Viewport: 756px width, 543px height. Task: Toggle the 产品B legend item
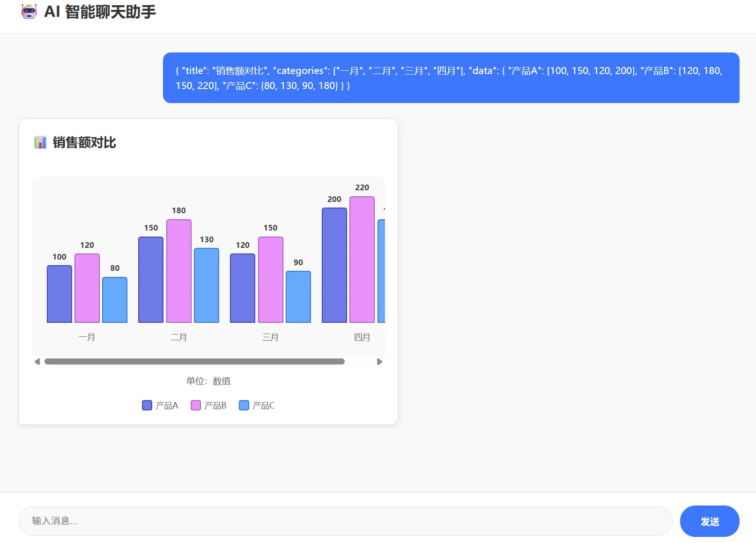(209, 405)
